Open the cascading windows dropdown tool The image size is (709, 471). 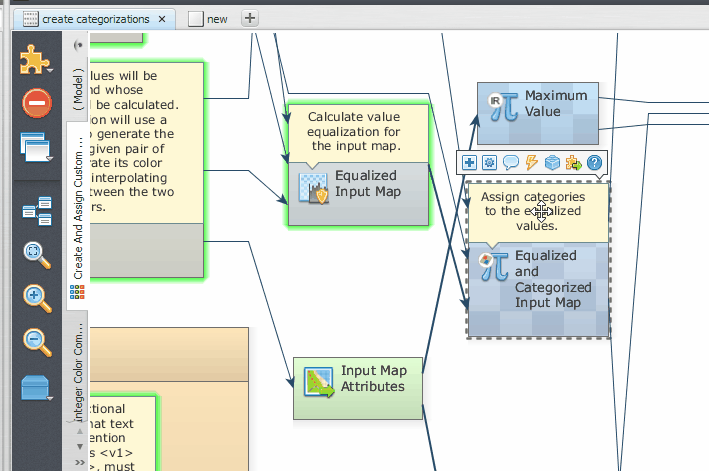tap(35, 147)
